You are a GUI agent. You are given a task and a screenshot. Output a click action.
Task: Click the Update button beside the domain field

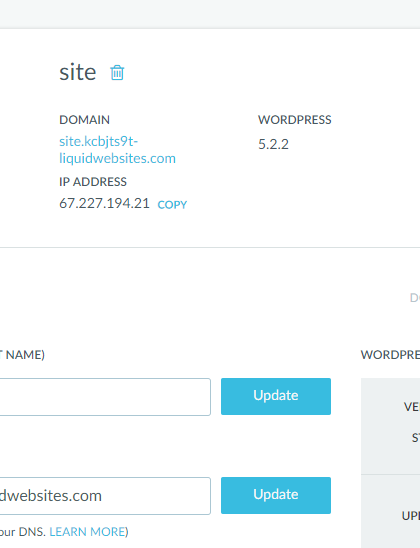(x=276, y=495)
